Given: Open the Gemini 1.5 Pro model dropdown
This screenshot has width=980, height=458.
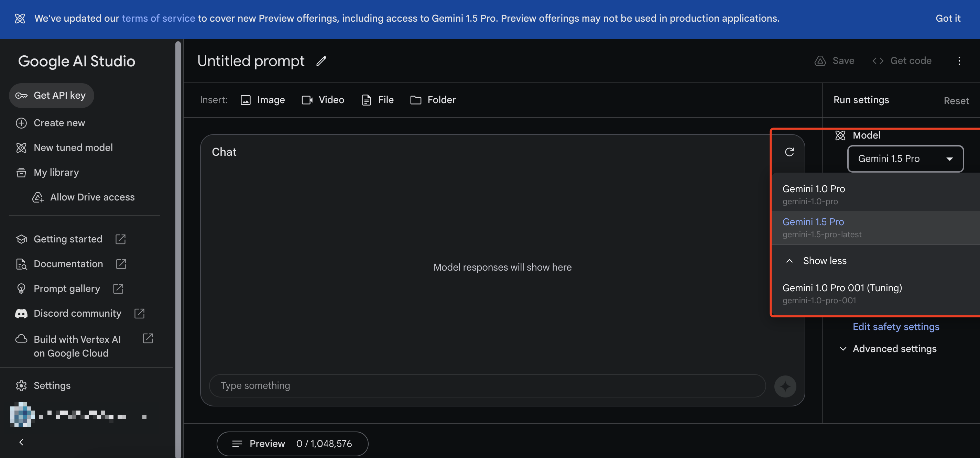Looking at the screenshot, I should [905, 159].
